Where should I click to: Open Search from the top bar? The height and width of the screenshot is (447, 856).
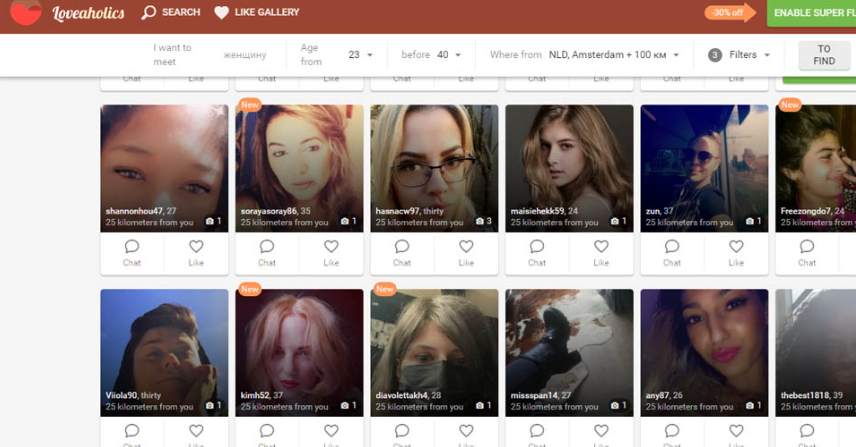[x=170, y=13]
